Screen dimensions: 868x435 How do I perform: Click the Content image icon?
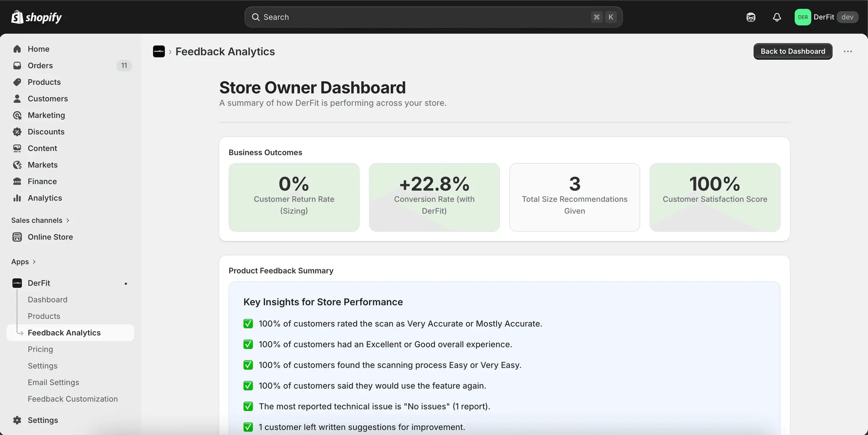(x=17, y=148)
